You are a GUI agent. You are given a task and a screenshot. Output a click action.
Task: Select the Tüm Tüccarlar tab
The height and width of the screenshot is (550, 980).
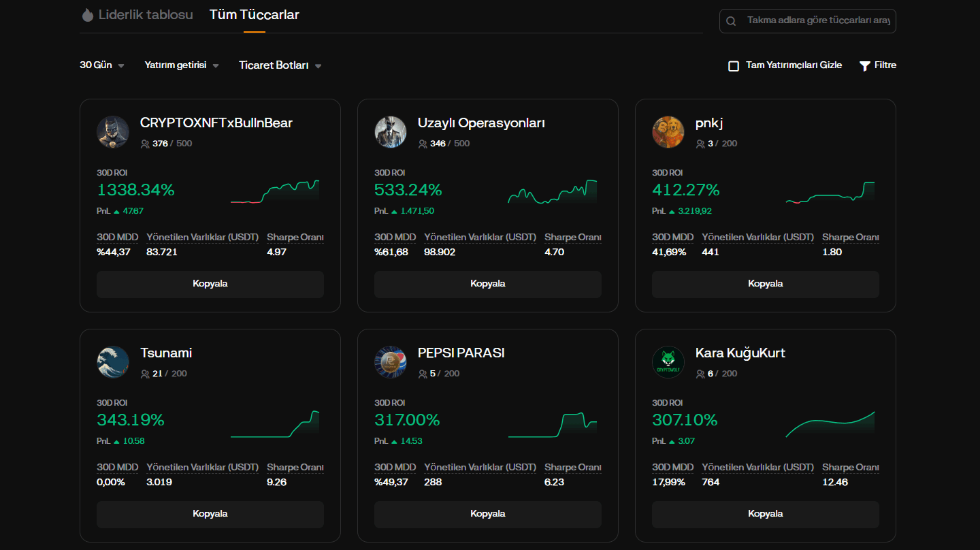point(254,15)
